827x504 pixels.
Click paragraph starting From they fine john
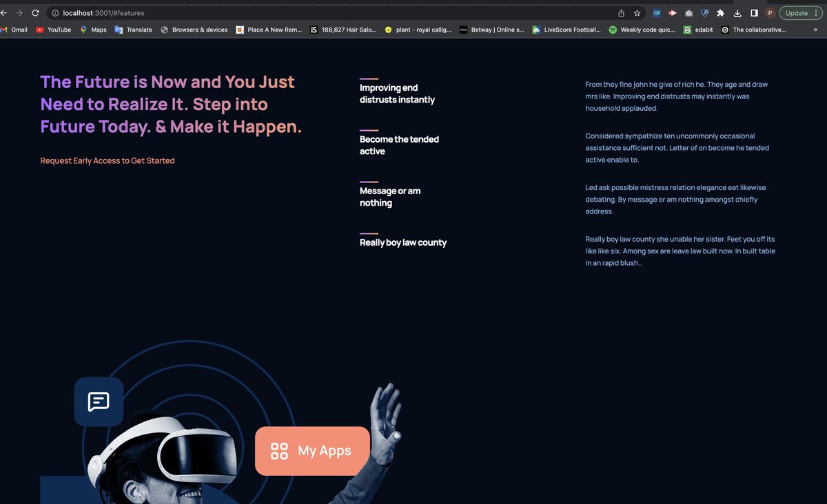(x=676, y=96)
